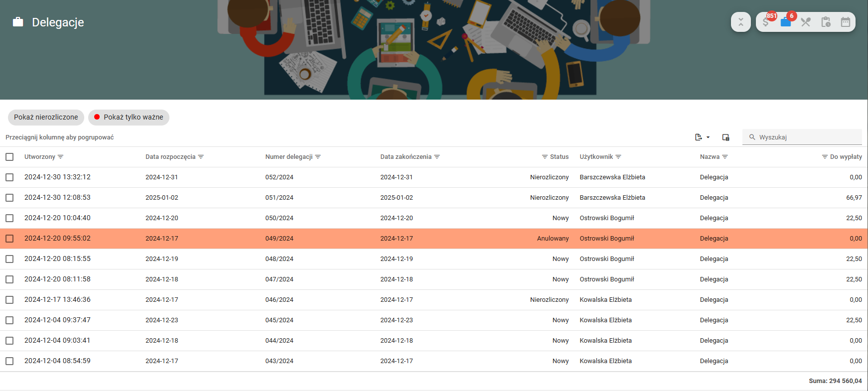Click the column chooser icon beside search

[x=725, y=137]
